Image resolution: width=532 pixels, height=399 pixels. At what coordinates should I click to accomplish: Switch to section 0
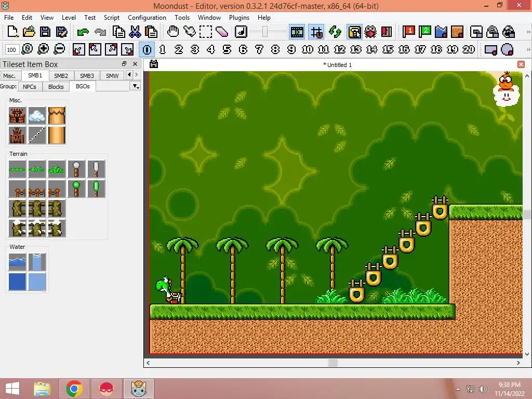(147, 49)
